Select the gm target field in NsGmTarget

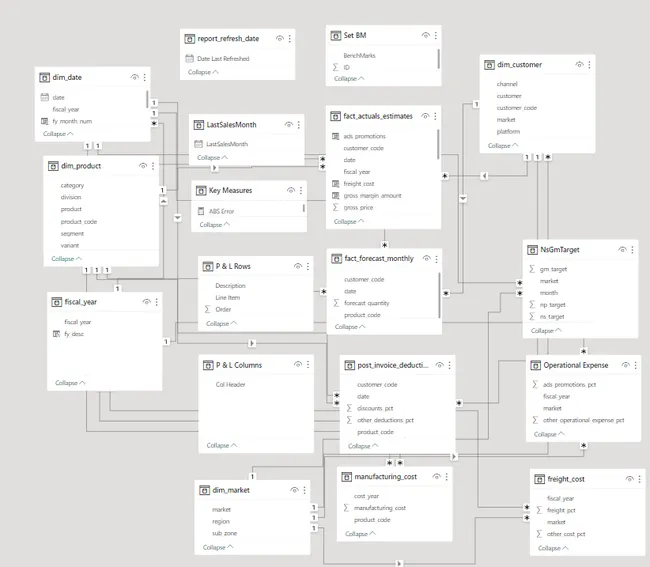click(x=553, y=269)
